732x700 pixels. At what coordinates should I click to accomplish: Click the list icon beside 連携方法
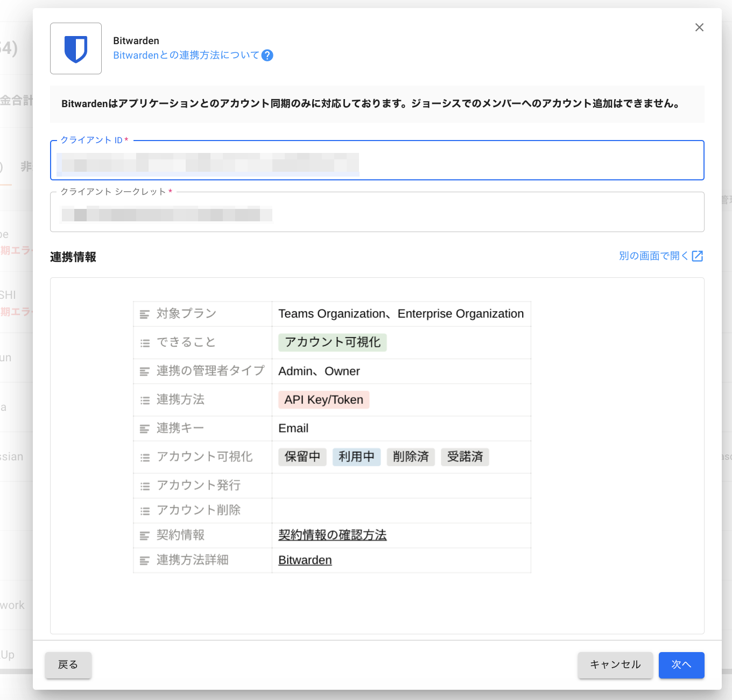pos(145,401)
